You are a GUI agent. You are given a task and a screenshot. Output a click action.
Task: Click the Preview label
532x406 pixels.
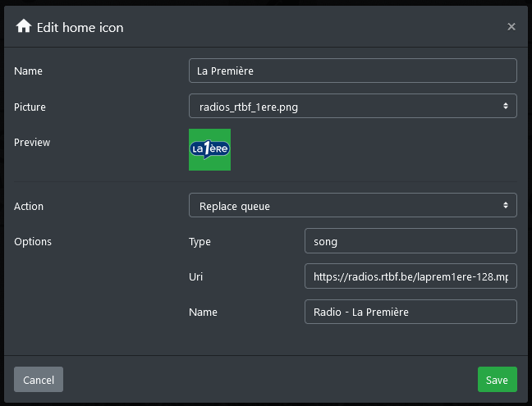pos(32,143)
